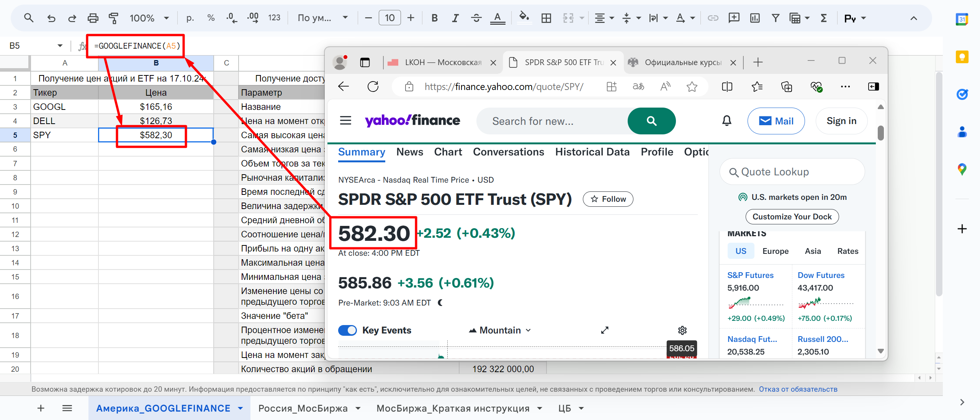
Task: Open Yahoo Finance hamburger menu
Action: [x=345, y=121]
